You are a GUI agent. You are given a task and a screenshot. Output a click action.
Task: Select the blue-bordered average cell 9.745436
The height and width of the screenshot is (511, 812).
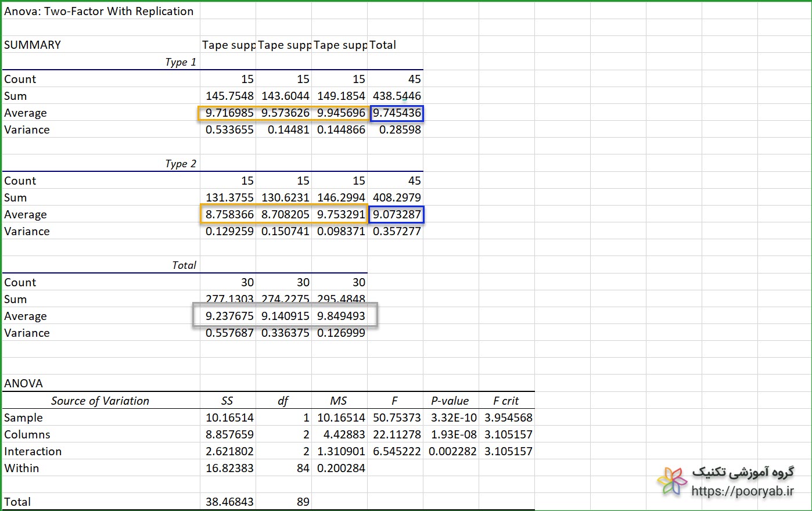397,113
